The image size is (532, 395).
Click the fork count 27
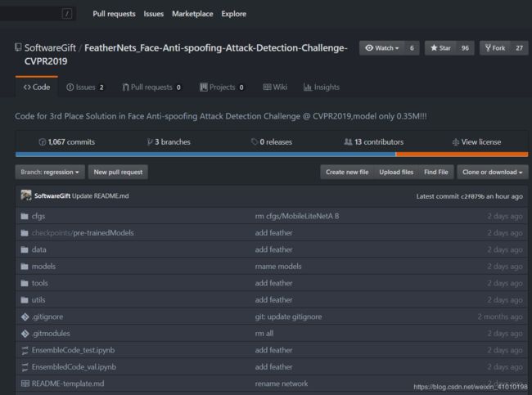519,48
